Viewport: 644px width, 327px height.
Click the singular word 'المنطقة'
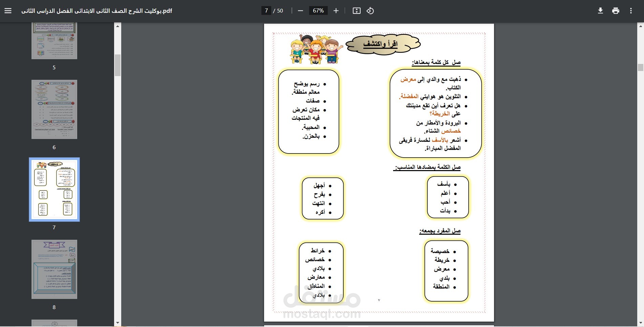(x=441, y=287)
